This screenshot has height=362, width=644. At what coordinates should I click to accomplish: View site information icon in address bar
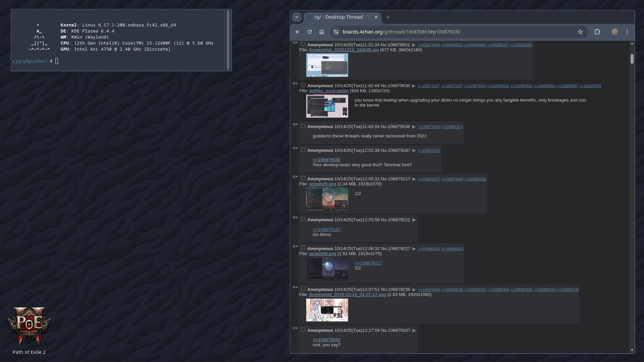336,32
